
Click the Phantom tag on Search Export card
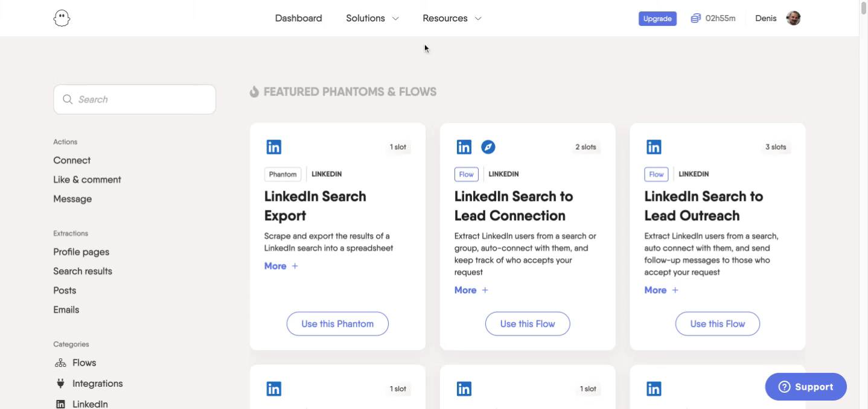282,174
